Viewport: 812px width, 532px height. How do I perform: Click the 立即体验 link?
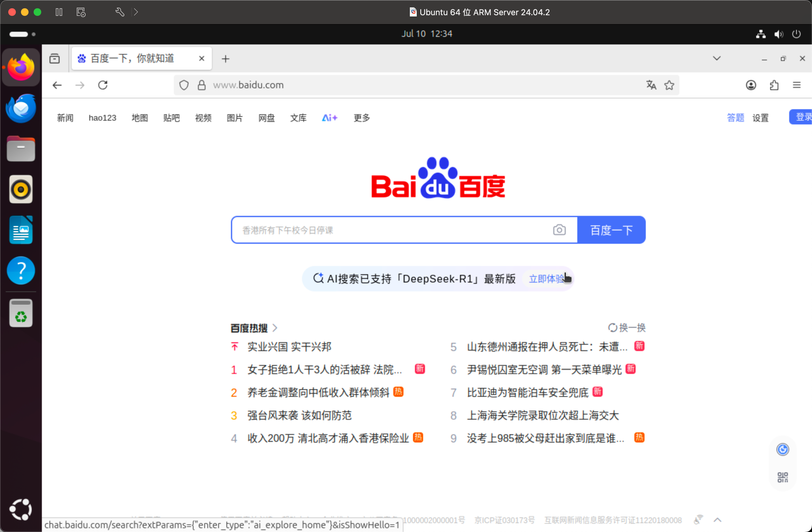(x=547, y=279)
